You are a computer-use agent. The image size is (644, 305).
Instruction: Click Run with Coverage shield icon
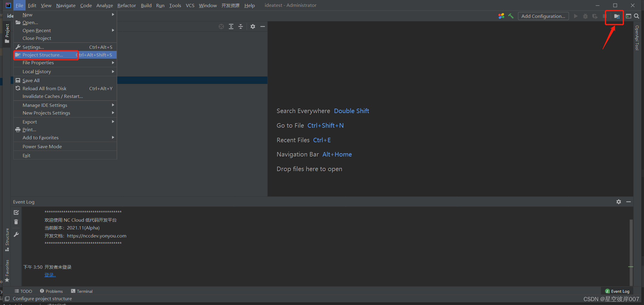click(x=595, y=16)
